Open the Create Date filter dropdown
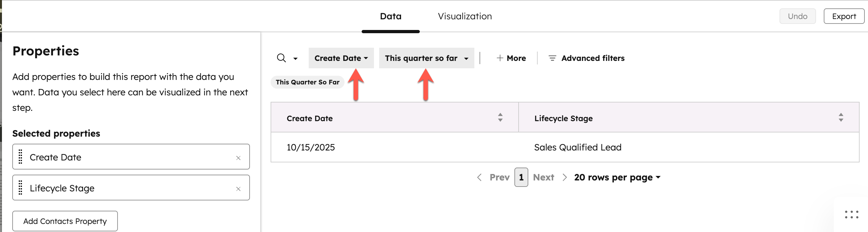868x232 pixels. 341,58
